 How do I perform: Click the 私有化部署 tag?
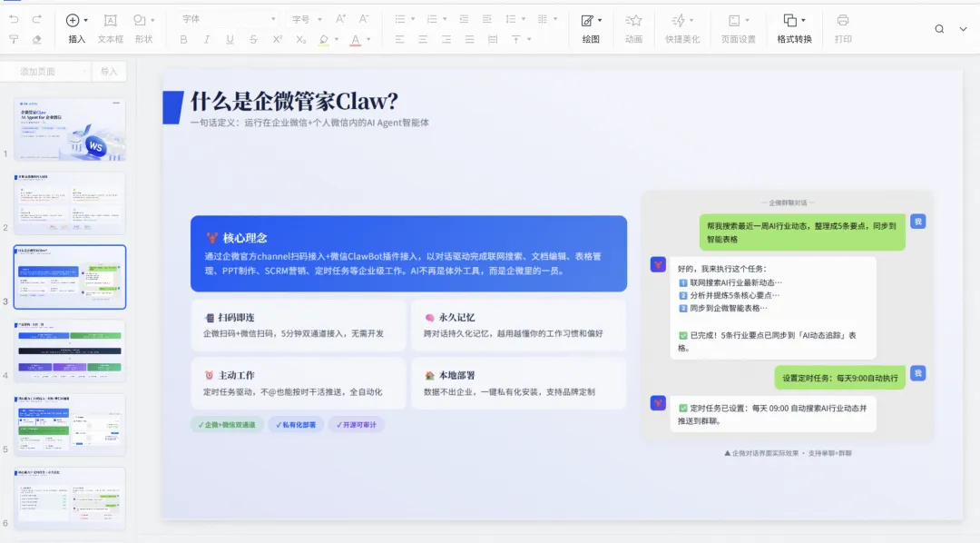coord(296,425)
